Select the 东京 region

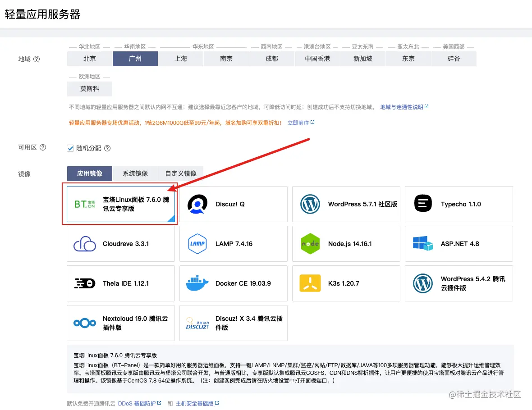[408, 59]
